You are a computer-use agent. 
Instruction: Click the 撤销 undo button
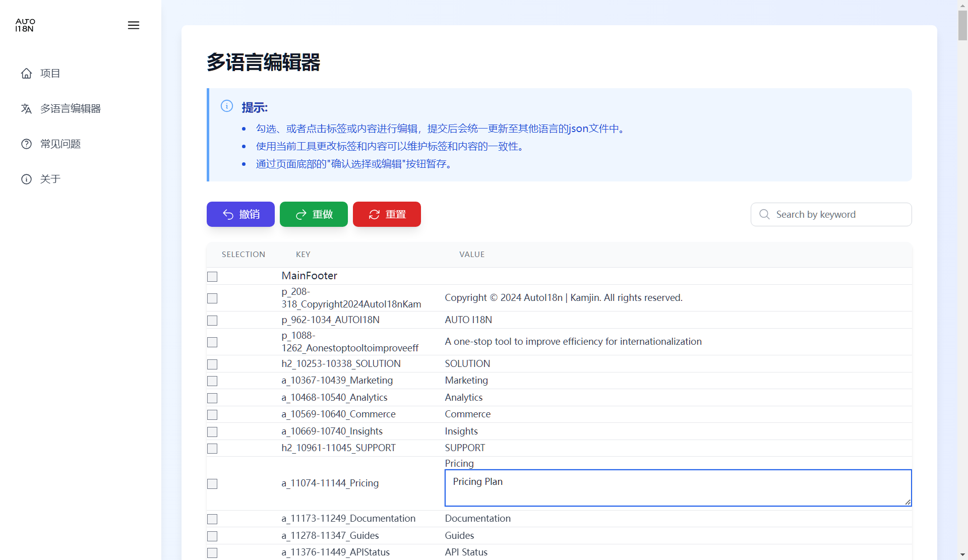(240, 214)
